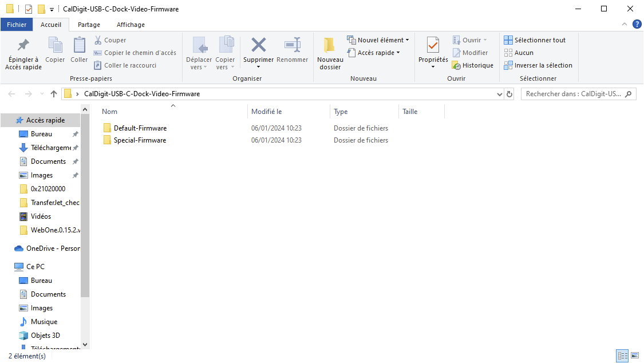Click the Épingler à Accès rapide pin icon
The height and width of the screenshot is (363, 644).
pyautogui.click(x=23, y=45)
